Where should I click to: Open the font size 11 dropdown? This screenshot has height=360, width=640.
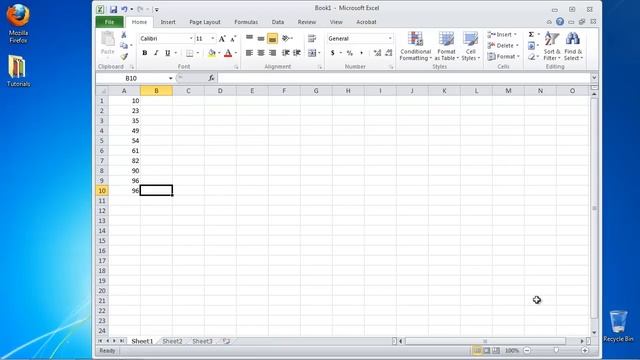point(212,38)
